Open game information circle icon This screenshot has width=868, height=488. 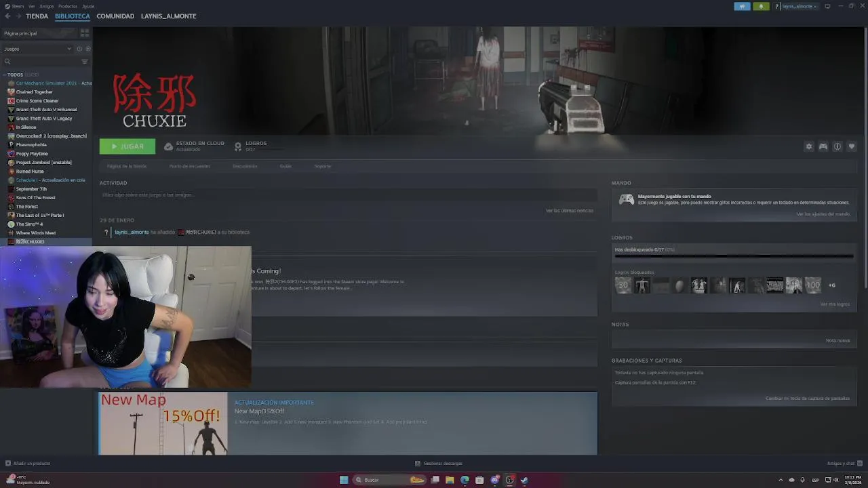837,146
